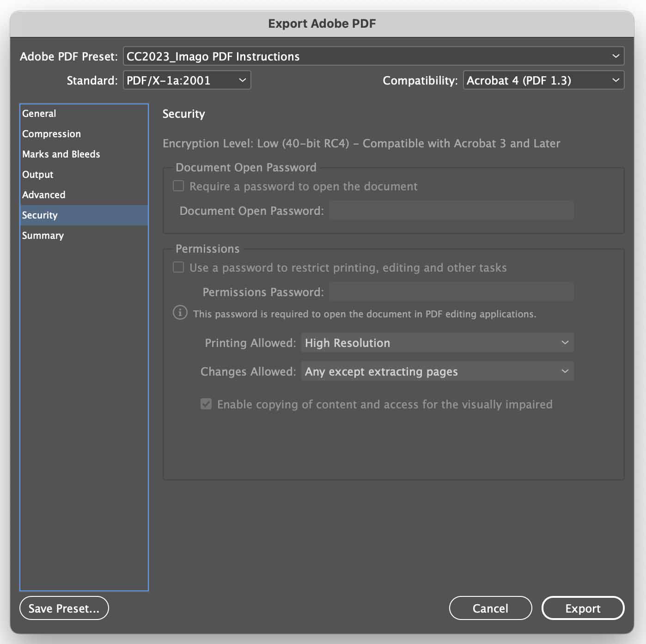Open the Printing Allowed dropdown
This screenshot has width=646, height=644.
437,343
